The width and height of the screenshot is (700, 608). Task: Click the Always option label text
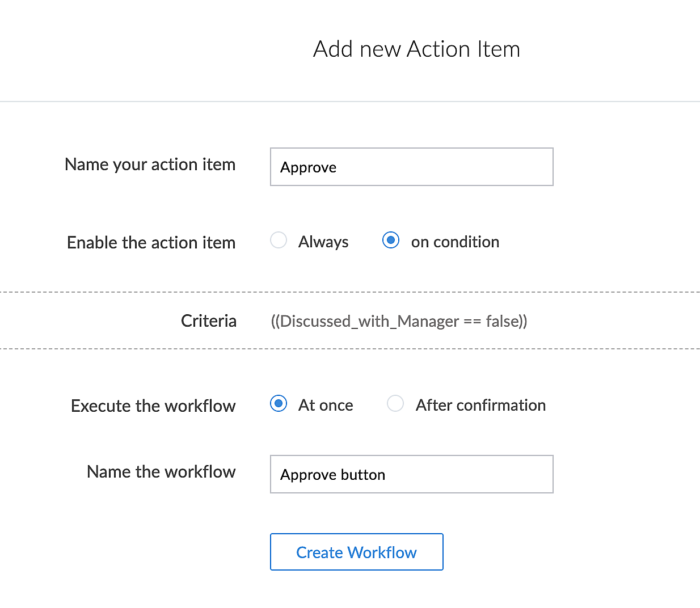coord(323,242)
